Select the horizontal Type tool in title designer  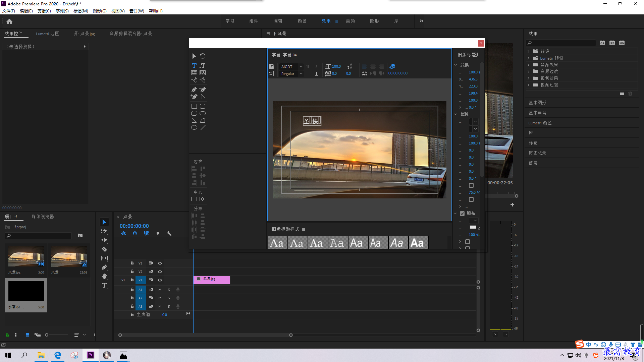coord(194,66)
